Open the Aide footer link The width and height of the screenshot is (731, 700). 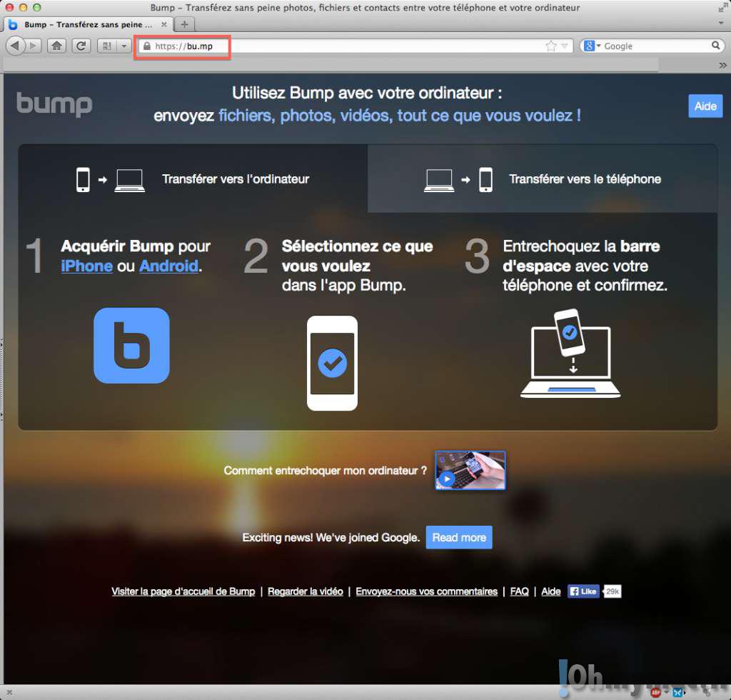[x=551, y=591]
